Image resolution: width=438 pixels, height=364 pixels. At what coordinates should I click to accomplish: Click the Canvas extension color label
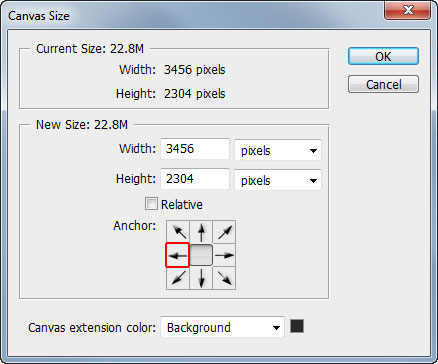tap(92, 328)
